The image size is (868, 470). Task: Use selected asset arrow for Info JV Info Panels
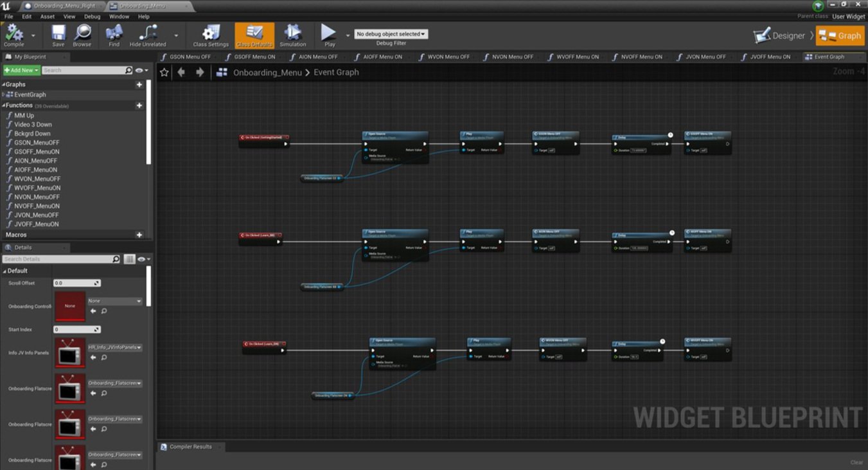click(93, 357)
